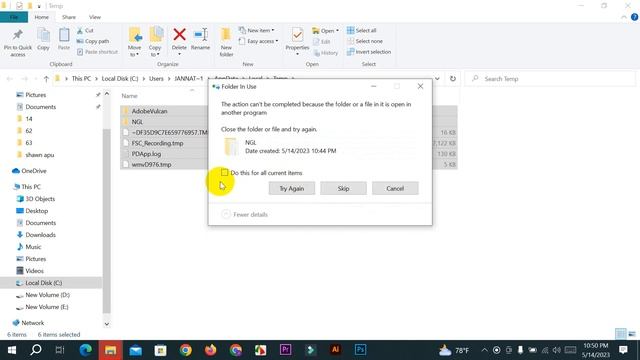
Task: Open Music in the navigation pane
Action: [x=33, y=247]
